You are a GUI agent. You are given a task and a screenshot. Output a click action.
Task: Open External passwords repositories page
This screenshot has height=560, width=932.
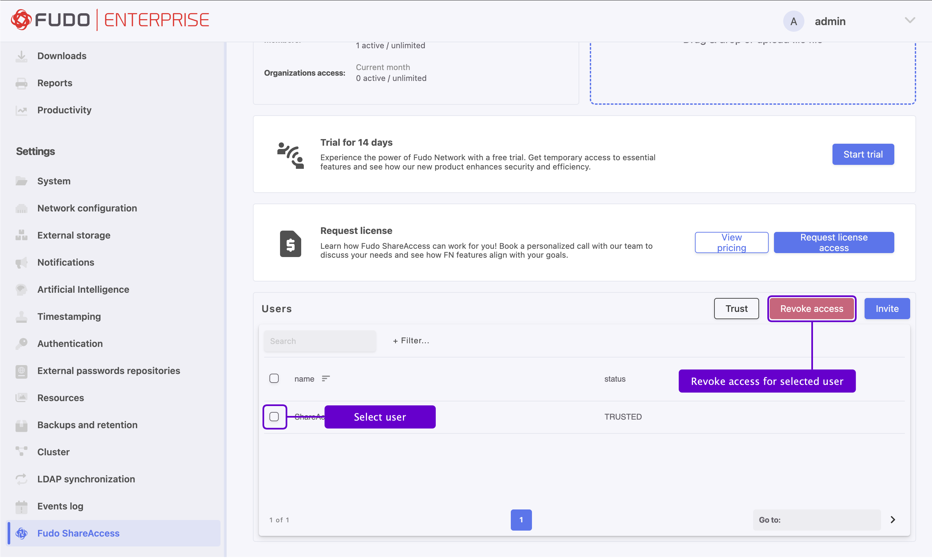point(109,371)
